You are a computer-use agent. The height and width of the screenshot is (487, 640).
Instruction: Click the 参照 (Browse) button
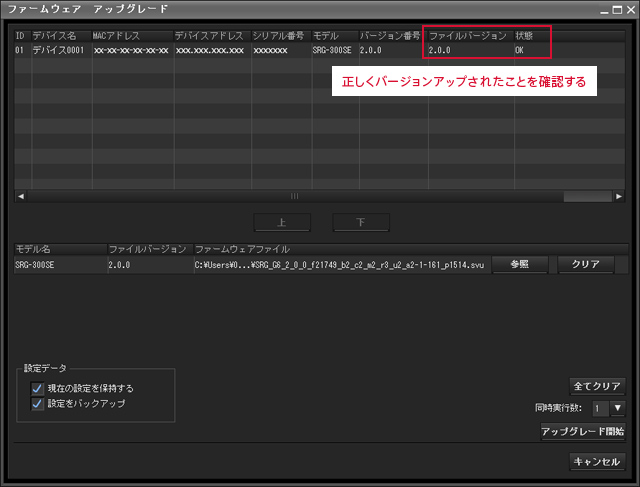tap(518, 265)
